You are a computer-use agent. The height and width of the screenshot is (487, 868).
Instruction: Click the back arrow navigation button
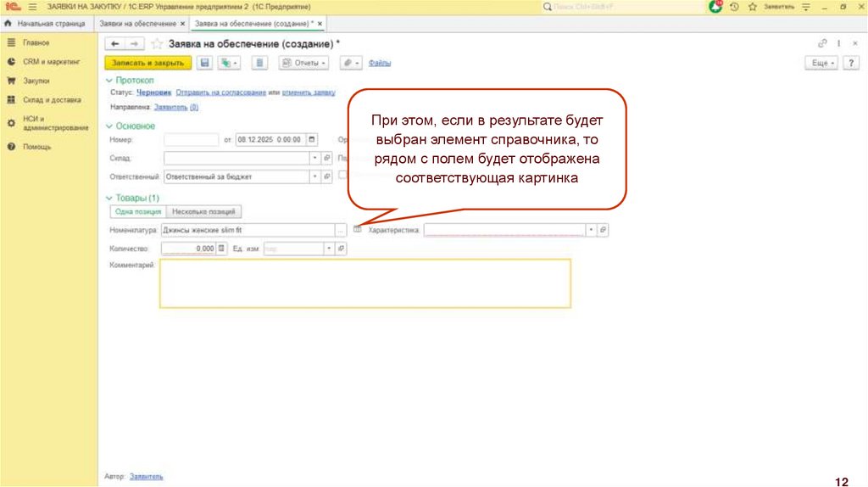(x=114, y=43)
